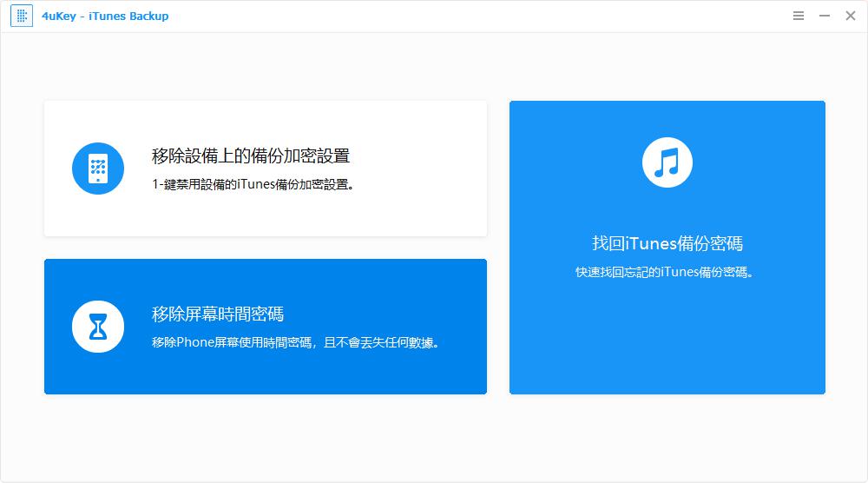Close the 4uKey window
The height and width of the screenshot is (483, 868).
click(851, 16)
